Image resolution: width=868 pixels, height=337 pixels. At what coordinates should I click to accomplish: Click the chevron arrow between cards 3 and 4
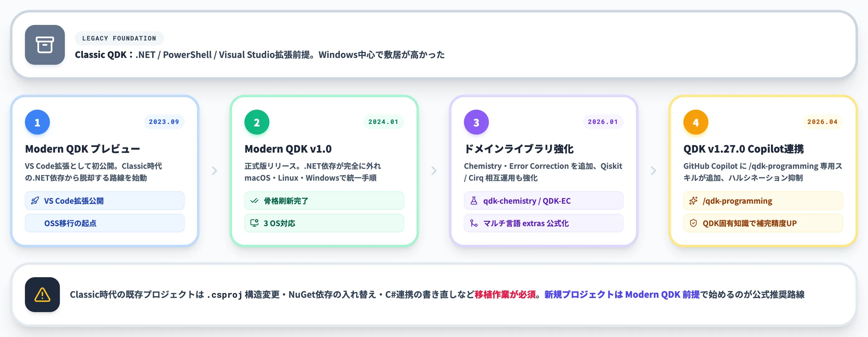653,171
